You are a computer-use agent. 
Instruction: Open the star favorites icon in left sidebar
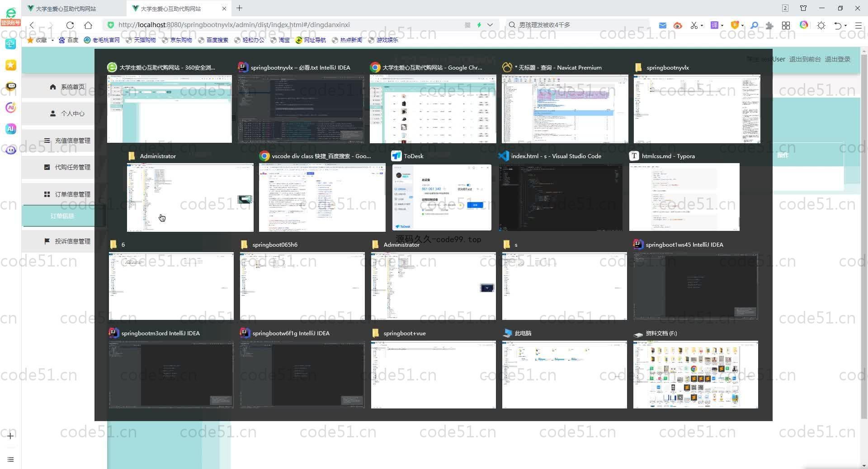10,65
